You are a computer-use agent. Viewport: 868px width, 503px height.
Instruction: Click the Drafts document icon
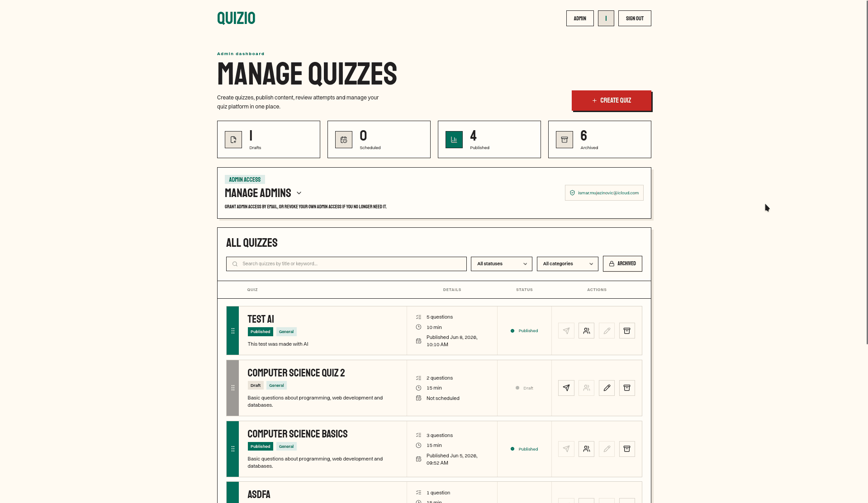233,140
